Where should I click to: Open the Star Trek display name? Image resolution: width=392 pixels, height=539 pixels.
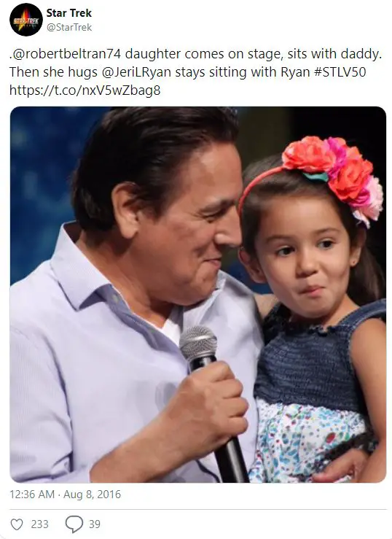(69, 13)
